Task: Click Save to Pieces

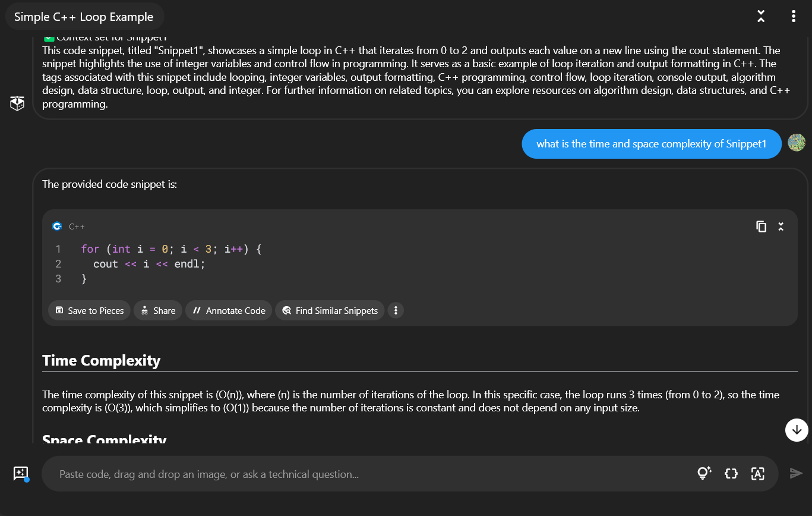Action: 89,310
